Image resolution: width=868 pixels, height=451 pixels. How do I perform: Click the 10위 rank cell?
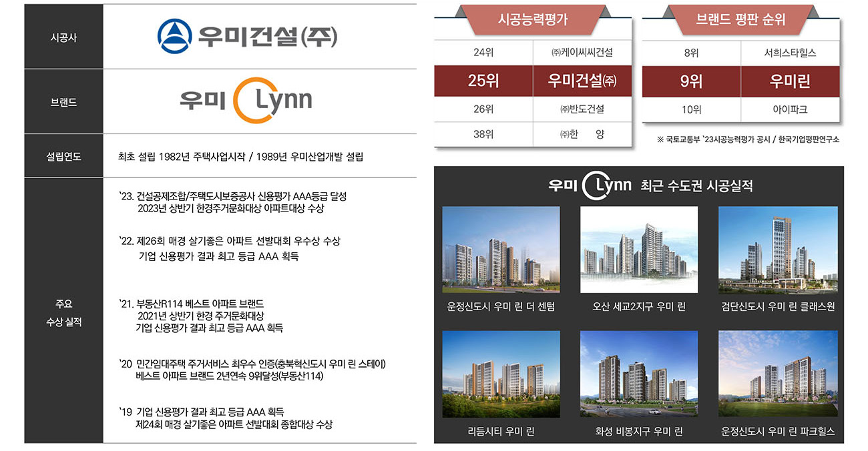[692, 109]
